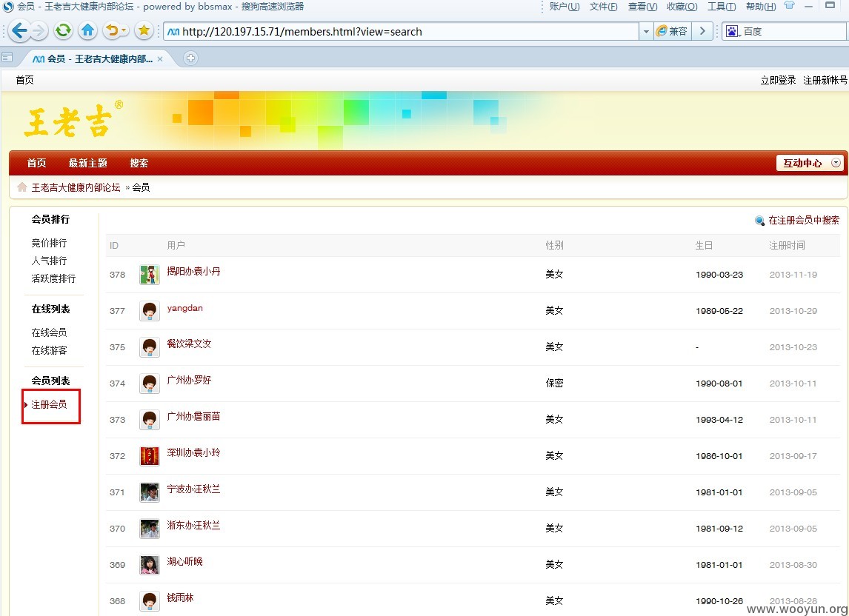
Task: Open the 在线会员 sidebar link
Action: pyautogui.click(x=50, y=332)
